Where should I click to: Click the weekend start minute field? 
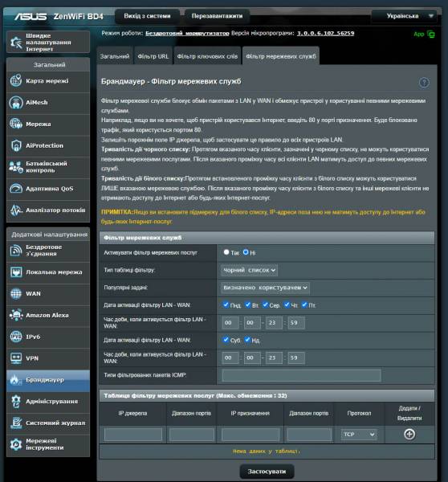click(252, 357)
